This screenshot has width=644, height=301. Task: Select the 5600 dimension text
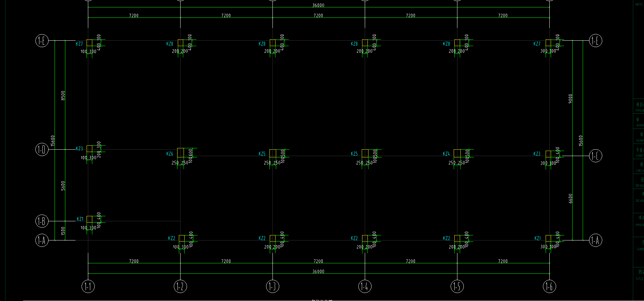(63, 186)
